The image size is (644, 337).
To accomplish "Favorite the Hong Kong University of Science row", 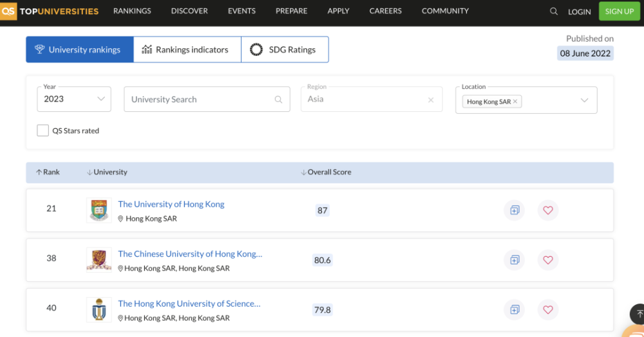I will coord(548,309).
